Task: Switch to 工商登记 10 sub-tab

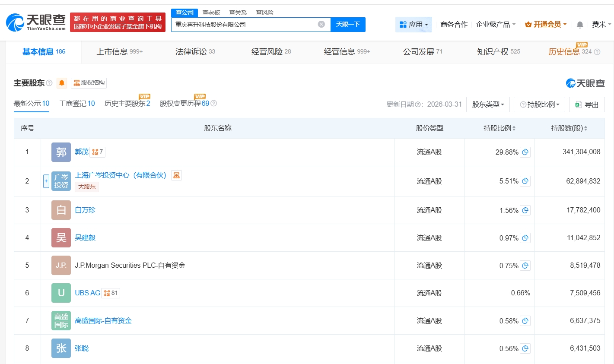Action: pyautogui.click(x=77, y=104)
